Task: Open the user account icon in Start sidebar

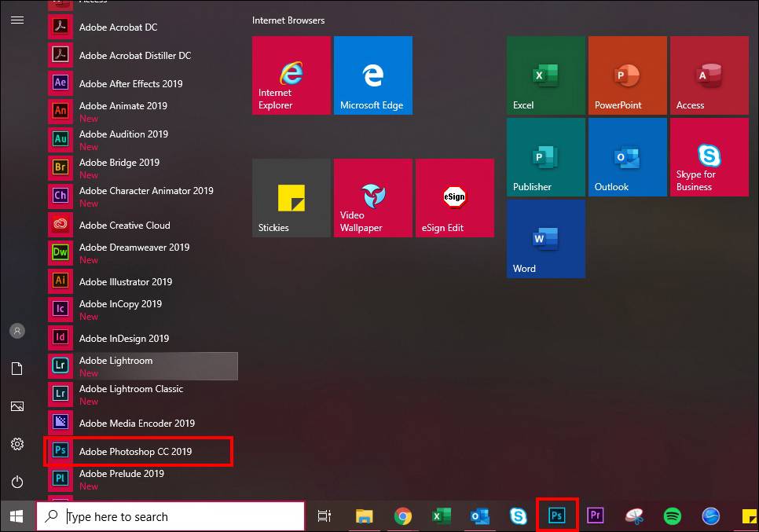Action: (x=17, y=331)
